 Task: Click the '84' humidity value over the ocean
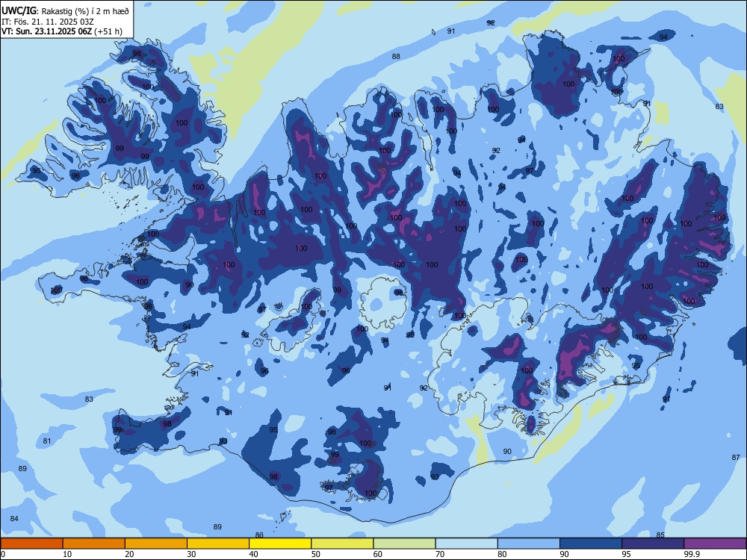coord(14,519)
